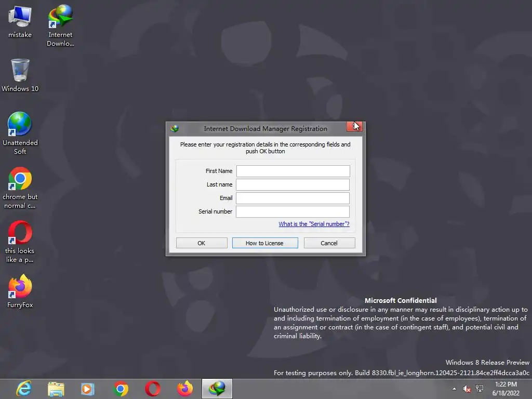Open File Explorer from the taskbar
Screen dimensions: 532x399
tap(56, 389)
